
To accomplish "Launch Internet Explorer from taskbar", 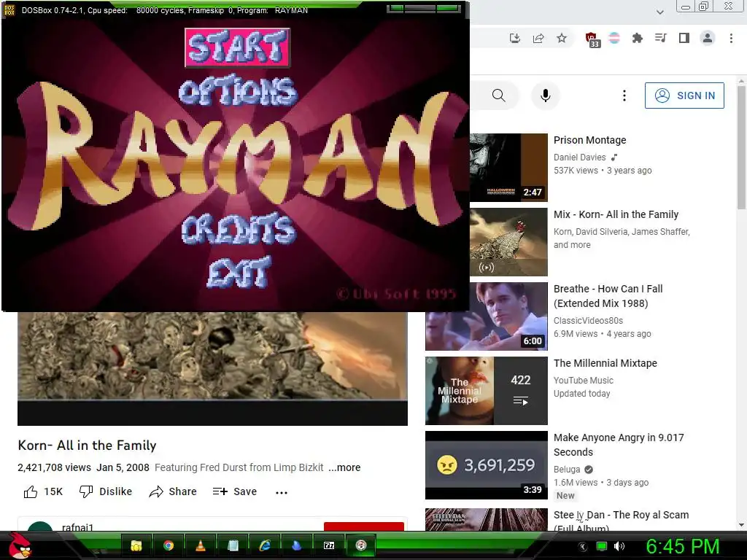I will point(264,545).
